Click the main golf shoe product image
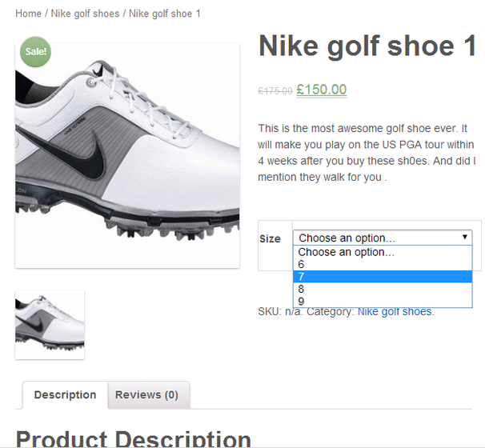The width and height of the screenshot is (485, 448). (127, 156)
